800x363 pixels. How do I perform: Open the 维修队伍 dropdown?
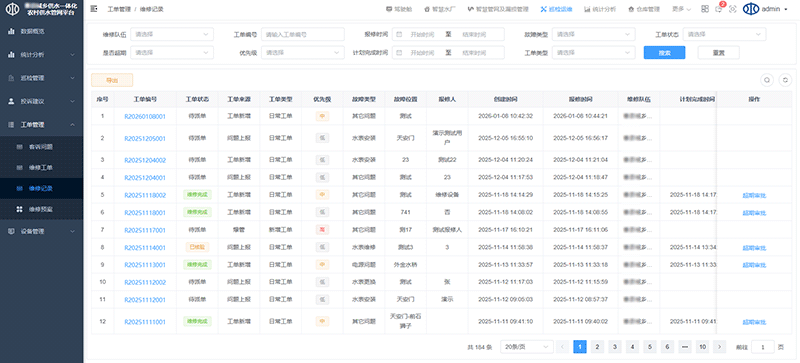(172, 34)
